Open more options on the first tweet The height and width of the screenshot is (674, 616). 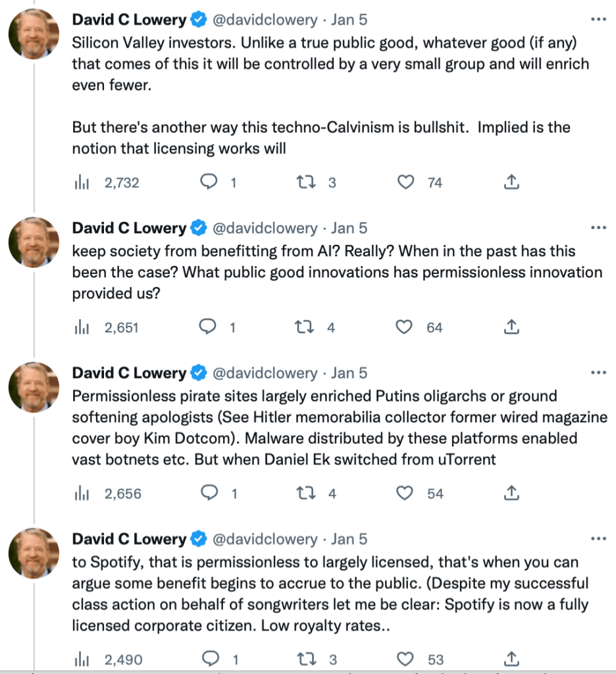pyautogui.click(x=598, y=20)
